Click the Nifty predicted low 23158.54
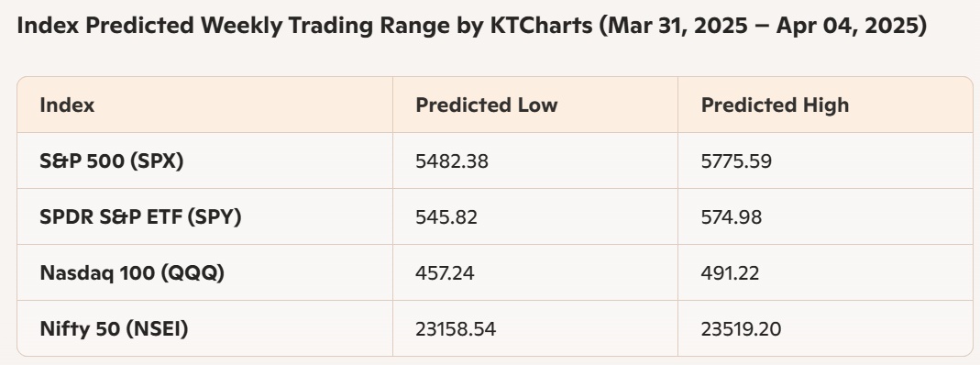The height and width of the screenshot is (365, 980). point(456,328)
